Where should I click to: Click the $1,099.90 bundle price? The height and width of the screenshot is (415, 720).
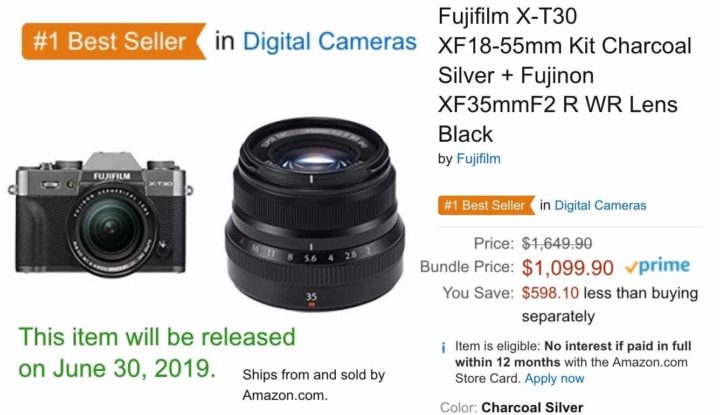[x=568, y=268]
